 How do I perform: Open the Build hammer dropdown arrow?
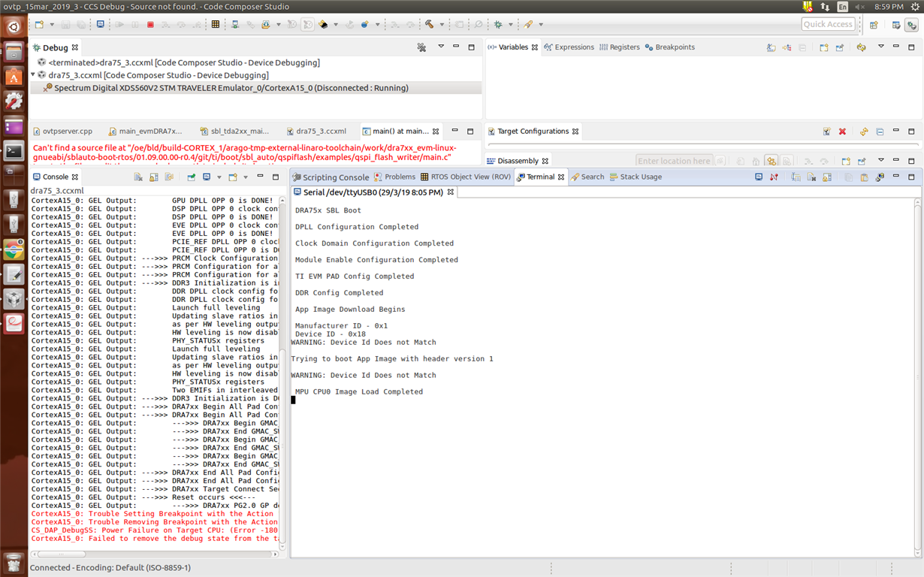[x=441, y=25]
